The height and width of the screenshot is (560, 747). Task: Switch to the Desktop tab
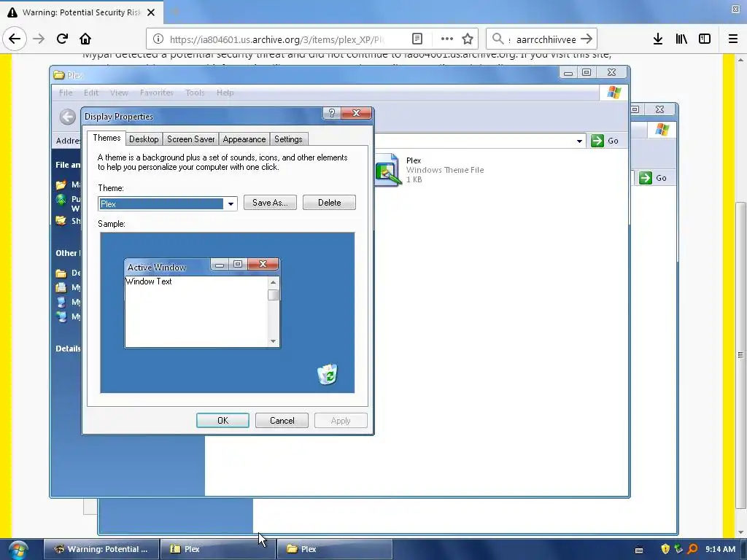pyautogui.click(x=144, y=139)
